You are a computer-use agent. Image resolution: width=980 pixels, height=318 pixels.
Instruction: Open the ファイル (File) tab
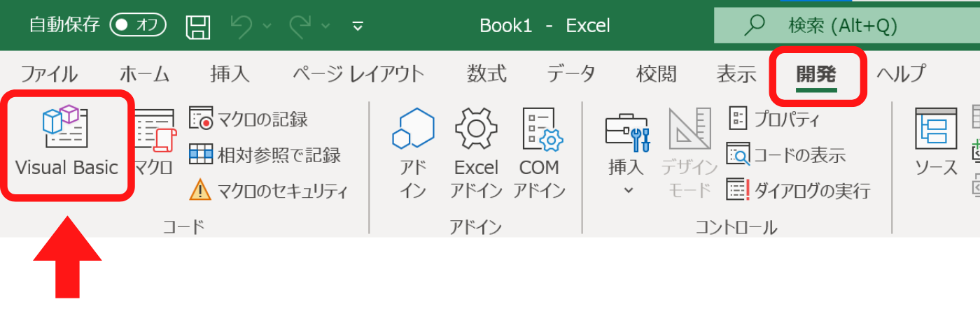coord(49,73)
